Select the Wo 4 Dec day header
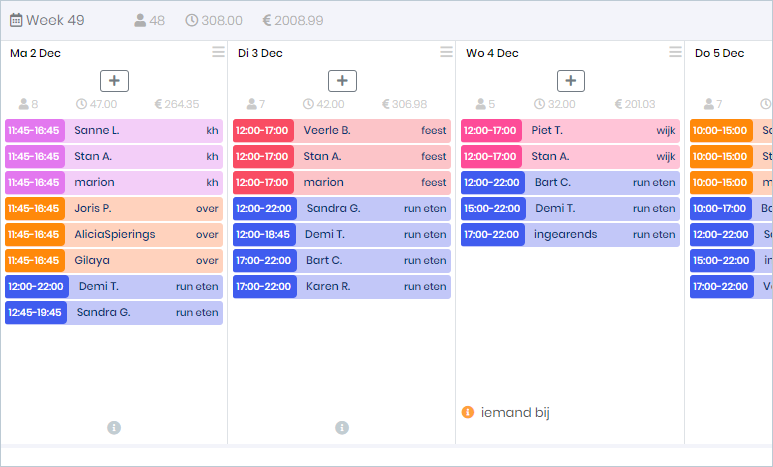This screenshot has height=467, width=773. click(492, 53)
